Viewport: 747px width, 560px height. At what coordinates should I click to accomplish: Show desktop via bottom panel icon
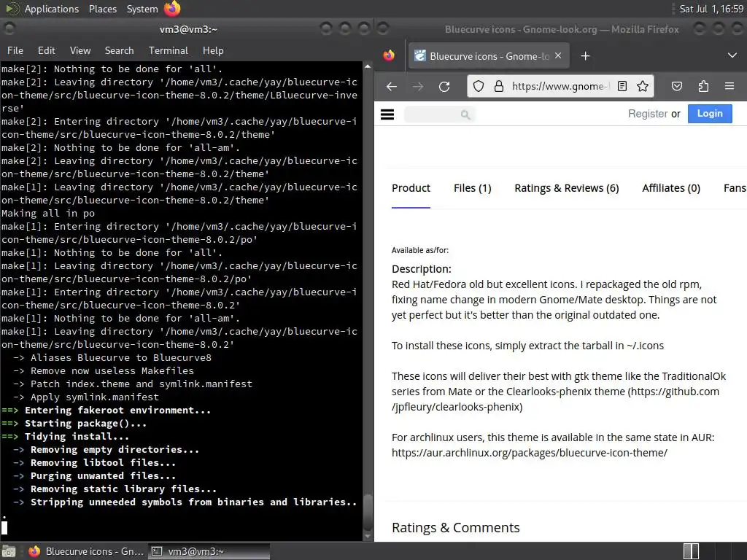tap(9, 551)
